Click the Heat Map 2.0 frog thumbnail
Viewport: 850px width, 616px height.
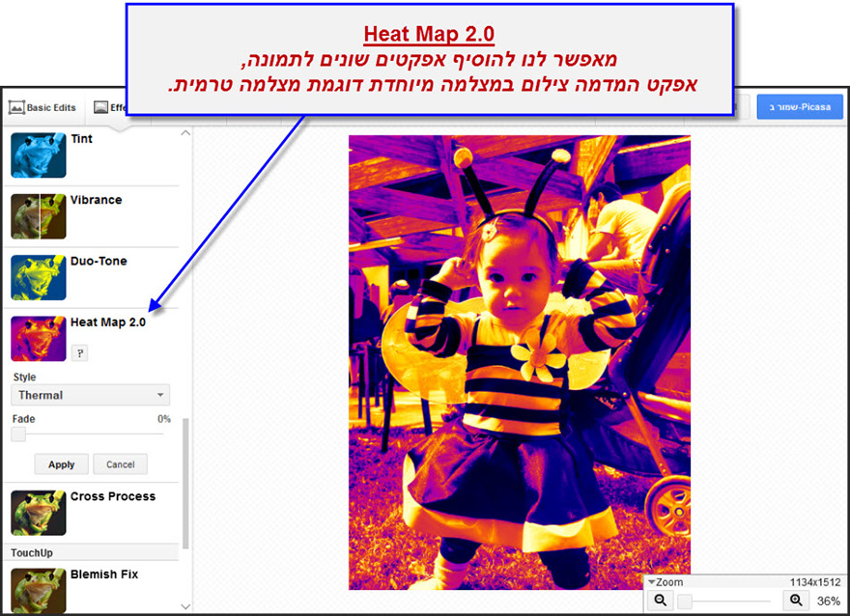tap(39, 338)
